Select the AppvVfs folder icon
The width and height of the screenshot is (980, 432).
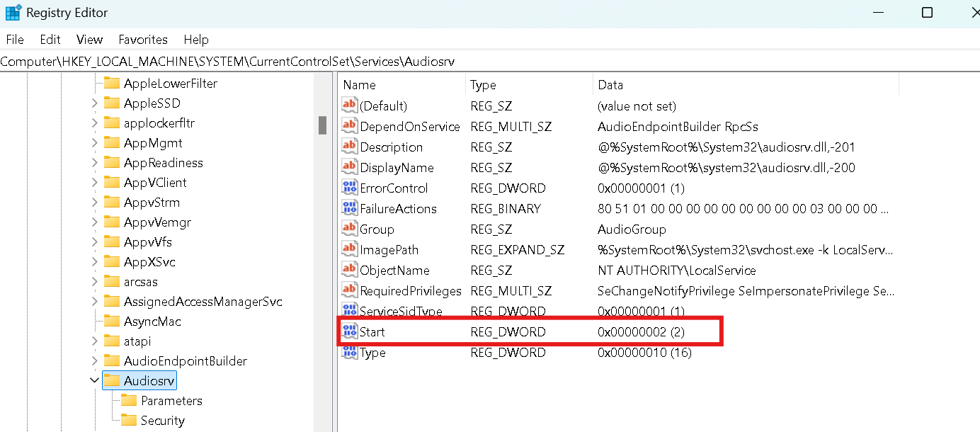pyautogui.click(x=112, y=241)
